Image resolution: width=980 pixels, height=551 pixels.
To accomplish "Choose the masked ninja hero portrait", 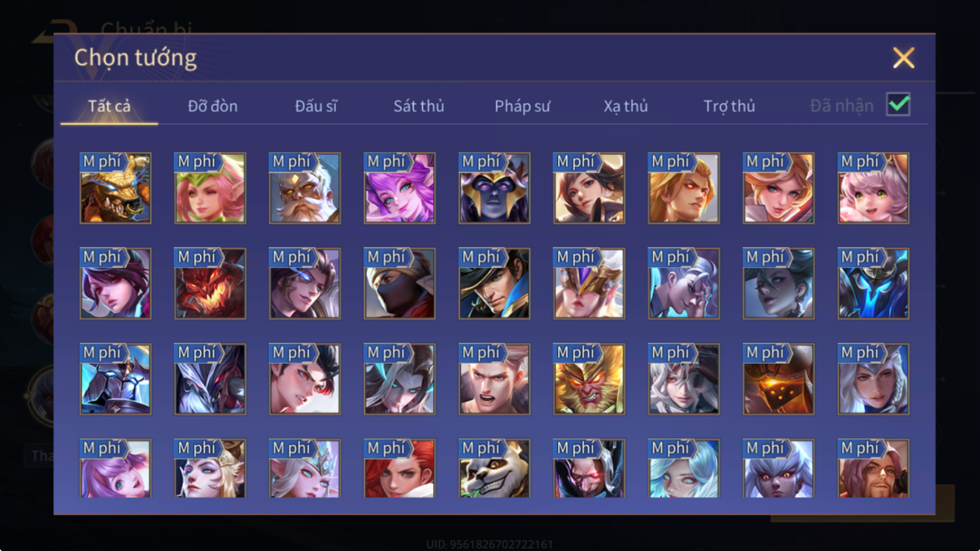I will point(400,283).
